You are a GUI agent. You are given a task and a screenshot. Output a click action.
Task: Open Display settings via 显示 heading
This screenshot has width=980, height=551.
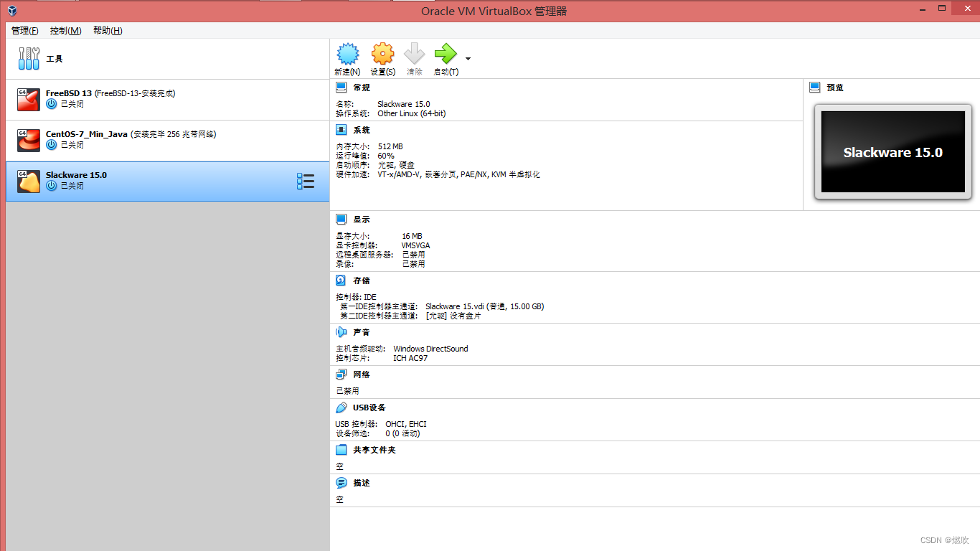click(362, 220)
